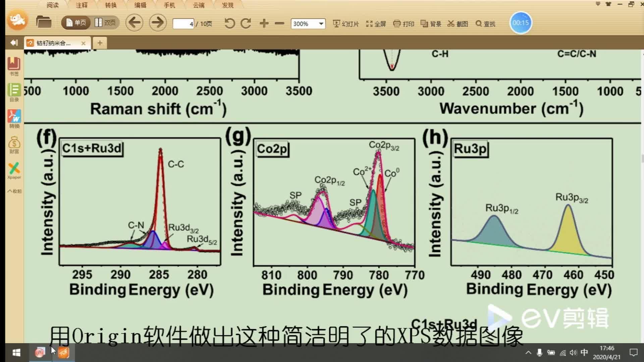Toggle sidebar collapse arrow
644x362 pixels.
[x=14, y=43]
